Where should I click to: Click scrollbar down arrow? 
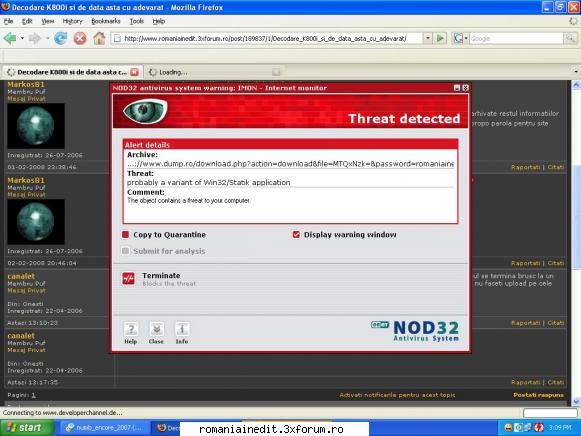576,401
